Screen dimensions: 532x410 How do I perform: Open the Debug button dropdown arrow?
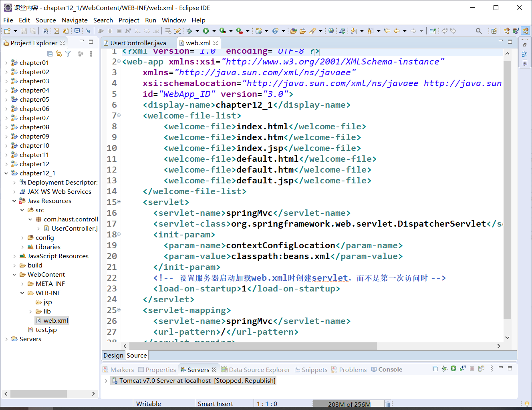(x=197, y=31)
